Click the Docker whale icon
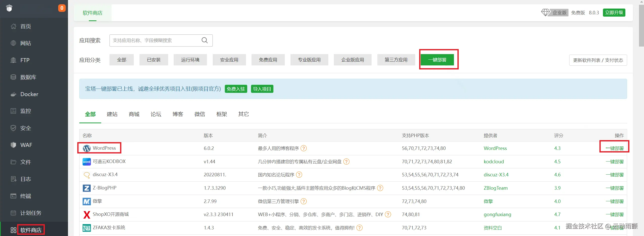Image resolution: width=644 pixels, height=236 pixels. 13,94
